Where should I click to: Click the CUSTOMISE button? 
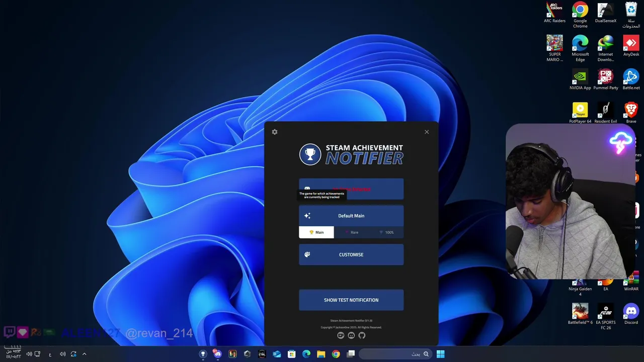pos(351,254)
